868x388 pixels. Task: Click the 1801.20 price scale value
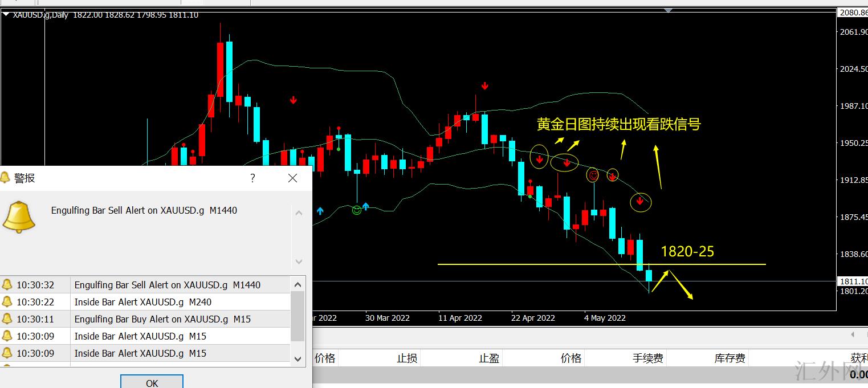tap(853, 291)
